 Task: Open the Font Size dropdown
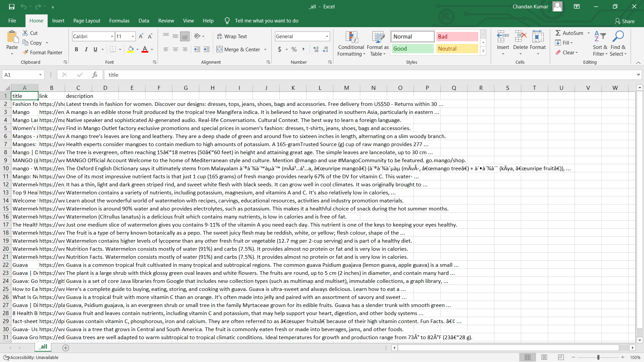[x=133, y=37]
